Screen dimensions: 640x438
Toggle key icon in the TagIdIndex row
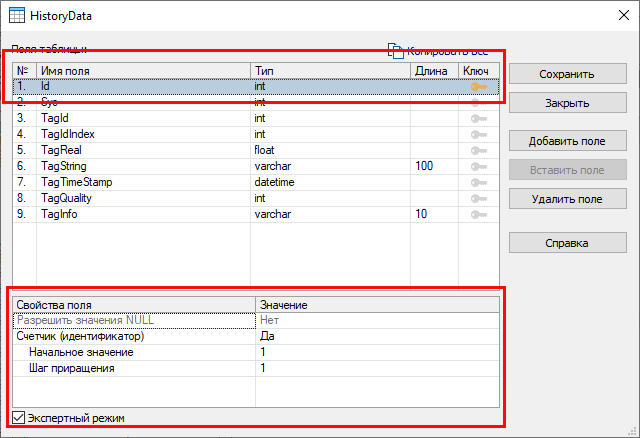click(478, 134)
